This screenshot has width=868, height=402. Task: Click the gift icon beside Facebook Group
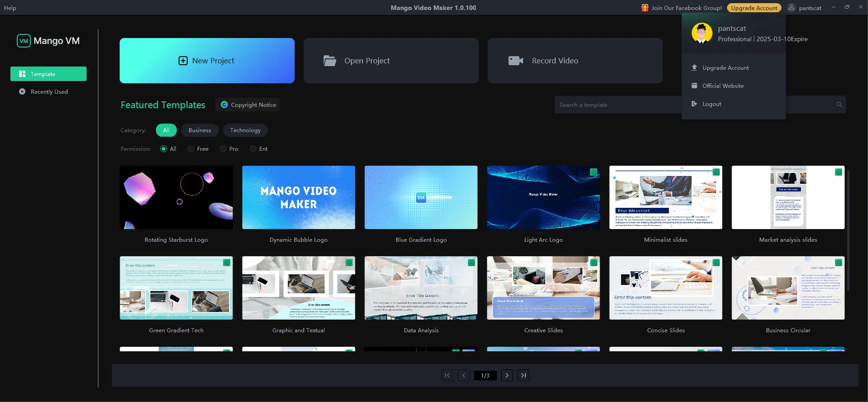click(x=645, y=8)
